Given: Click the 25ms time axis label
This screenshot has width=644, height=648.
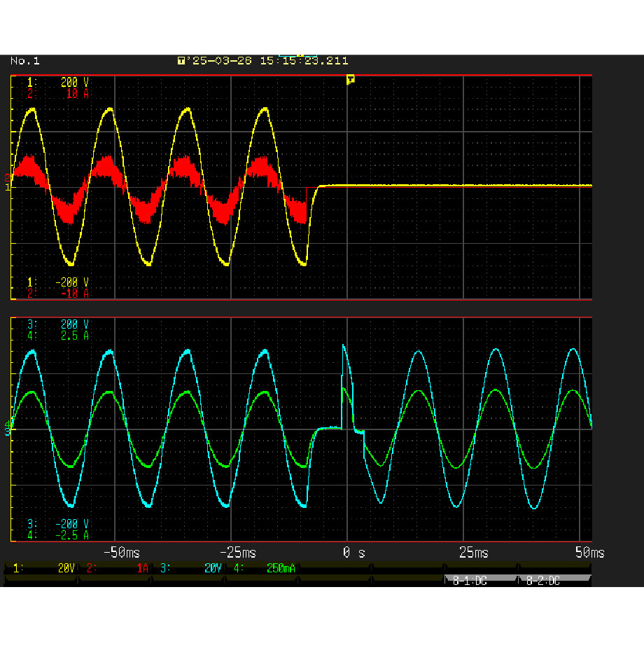Looking at the screenshot, I should (473, 553).
